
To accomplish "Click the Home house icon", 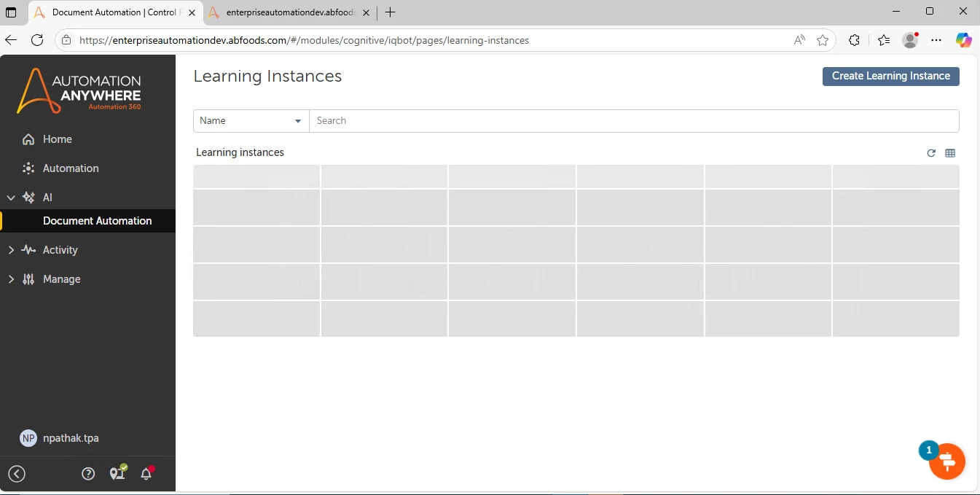I will tap(28, 139).
